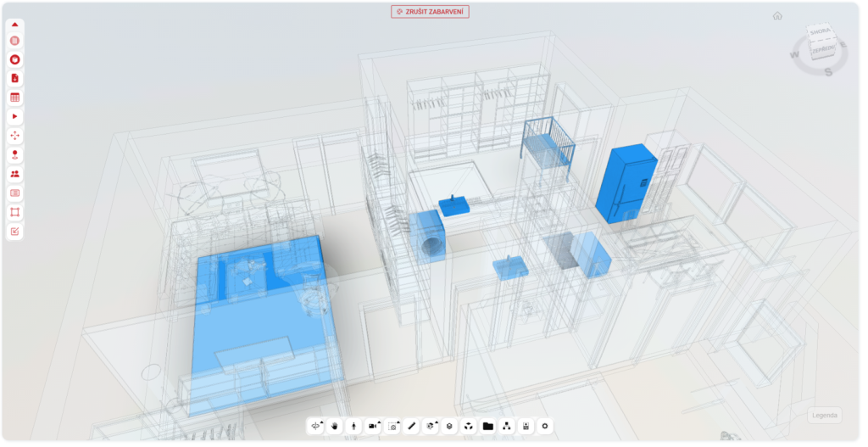Reset view with the home icon

click(777, 15)
